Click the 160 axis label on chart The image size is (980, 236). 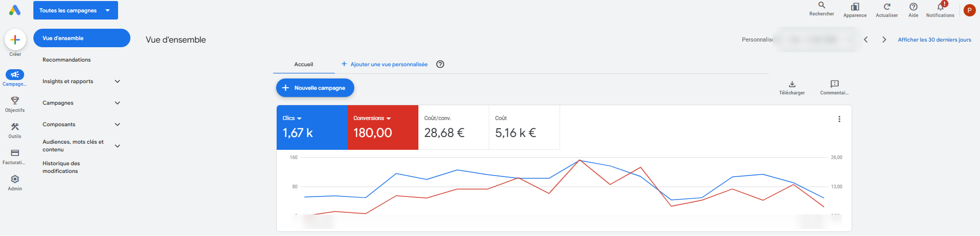tap(294, 158)
